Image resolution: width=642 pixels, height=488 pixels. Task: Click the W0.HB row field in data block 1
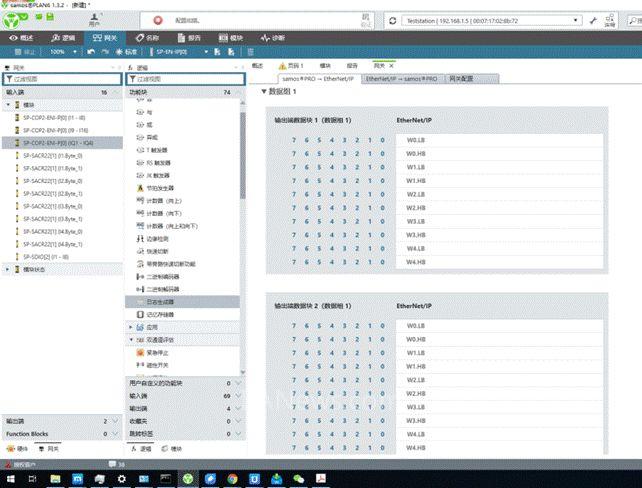pos(499,154)
